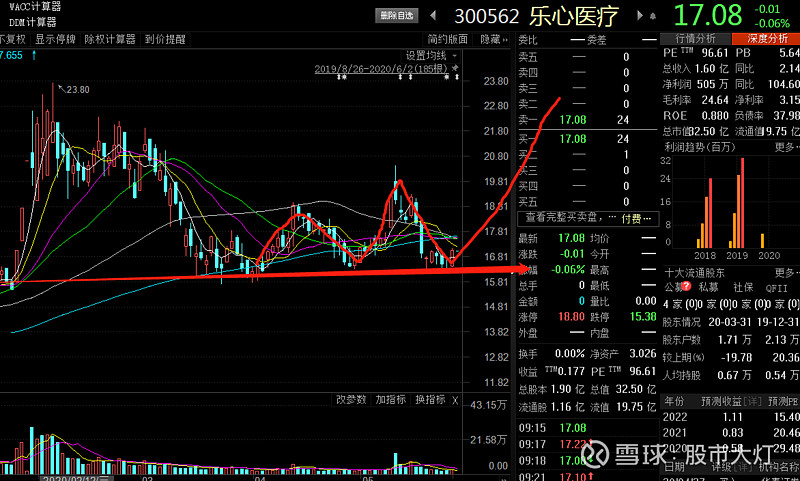Select QFII shareholder tab
The height and width of the screenshot is (481, 800).
pos(776,288)
